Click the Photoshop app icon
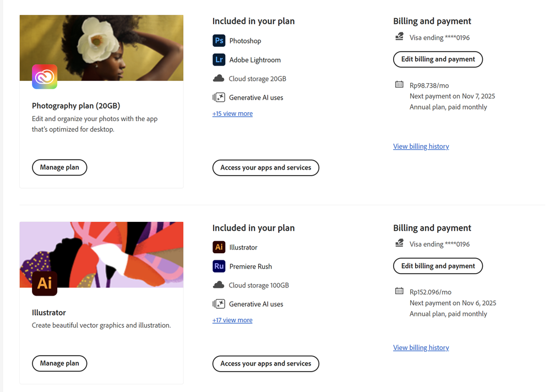550x392 pixels. tap(219, 41)
